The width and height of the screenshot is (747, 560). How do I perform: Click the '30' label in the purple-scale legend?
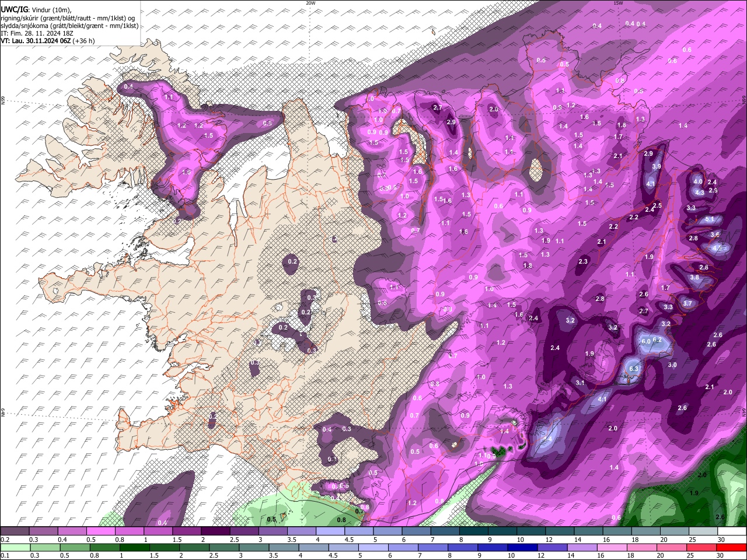721,540
